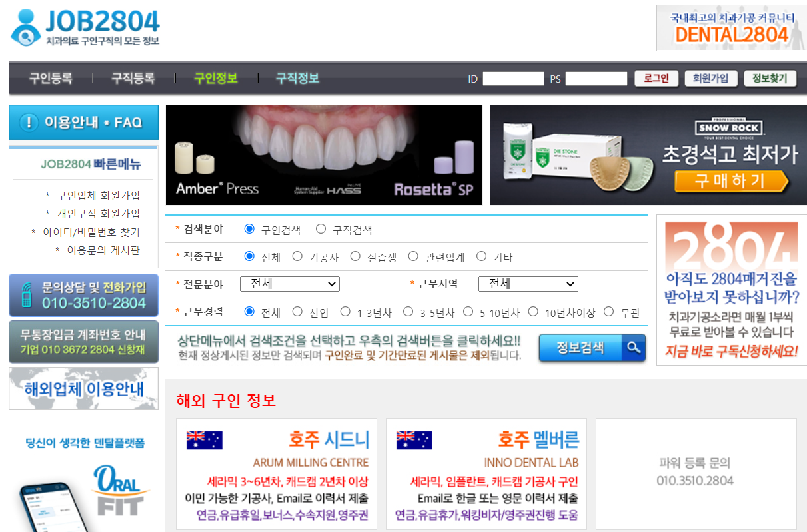Click the Australian flag on 호주 시드니 card
The image size is (807, 532).
click(x=204, y=440)
